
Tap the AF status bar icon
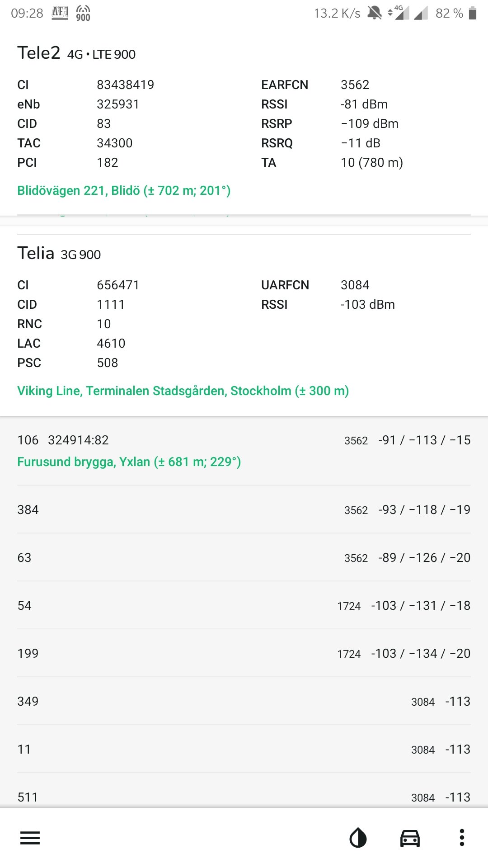60,13
